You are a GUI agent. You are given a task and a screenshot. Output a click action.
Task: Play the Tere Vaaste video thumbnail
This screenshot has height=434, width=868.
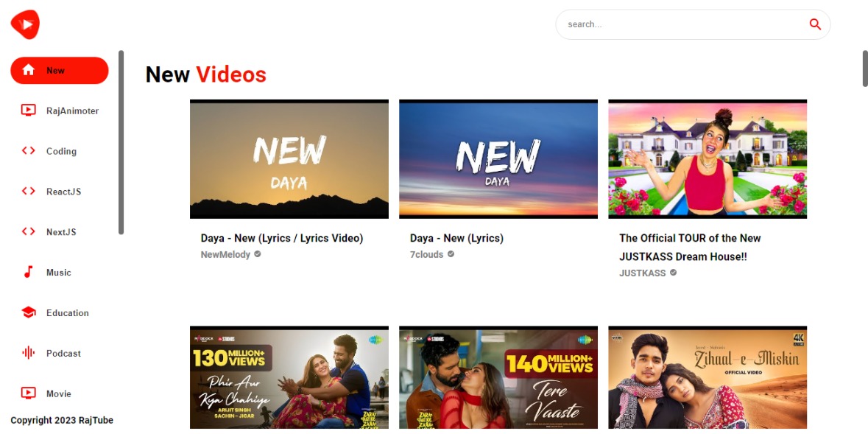[498, 377]
